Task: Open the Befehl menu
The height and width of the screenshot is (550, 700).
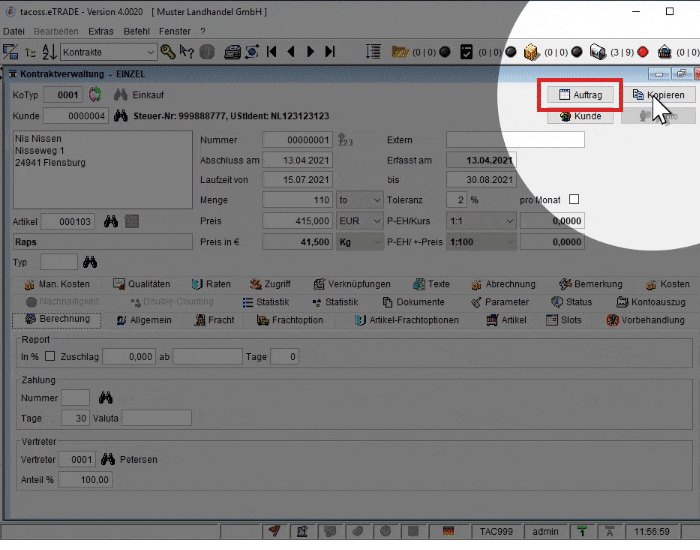Action: pyautogui.click(x=137, y=31)
